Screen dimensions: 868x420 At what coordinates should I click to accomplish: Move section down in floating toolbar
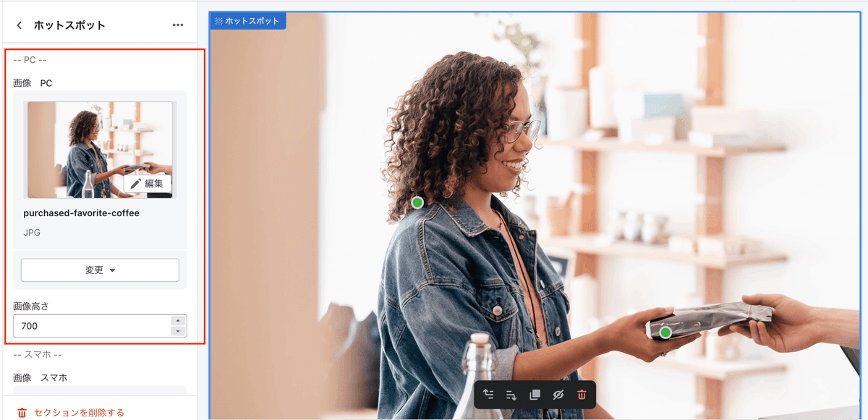click(x=511, y=395)
